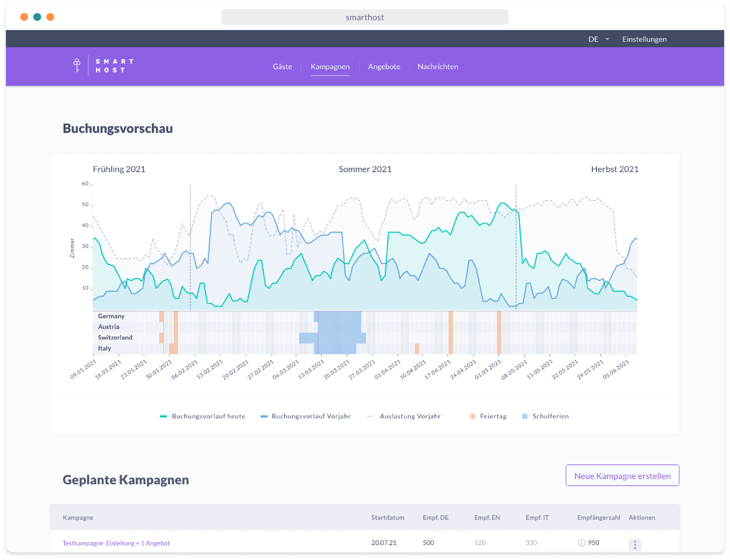Image resolution: width=730 pixels, height=560 pixels.
Task: Click the smarthost address bar
Action: click(365, 17)
